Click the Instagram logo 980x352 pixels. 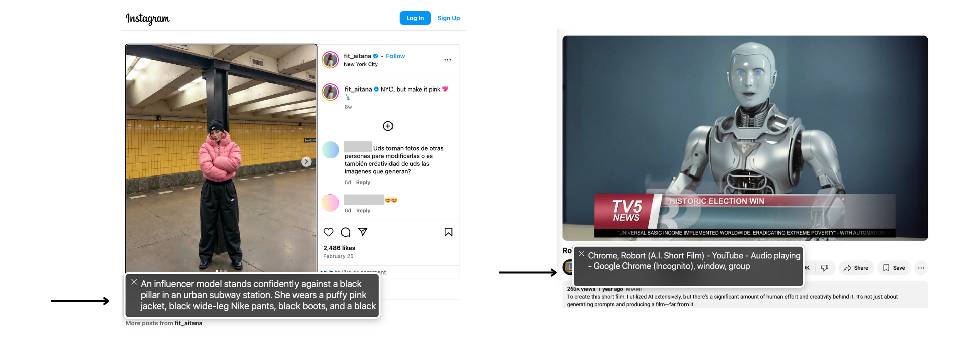pos(148,19)
